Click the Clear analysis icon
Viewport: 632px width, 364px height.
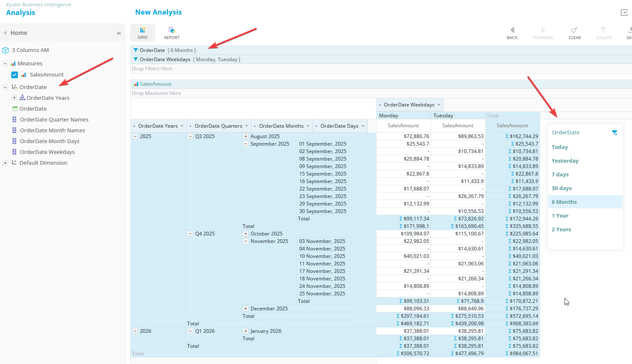coord(575,30)
